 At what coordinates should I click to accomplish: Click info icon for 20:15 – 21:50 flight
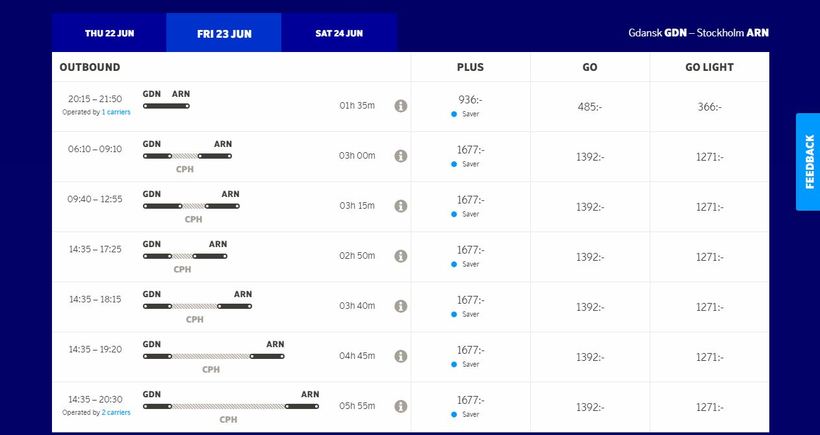point(400,106)
